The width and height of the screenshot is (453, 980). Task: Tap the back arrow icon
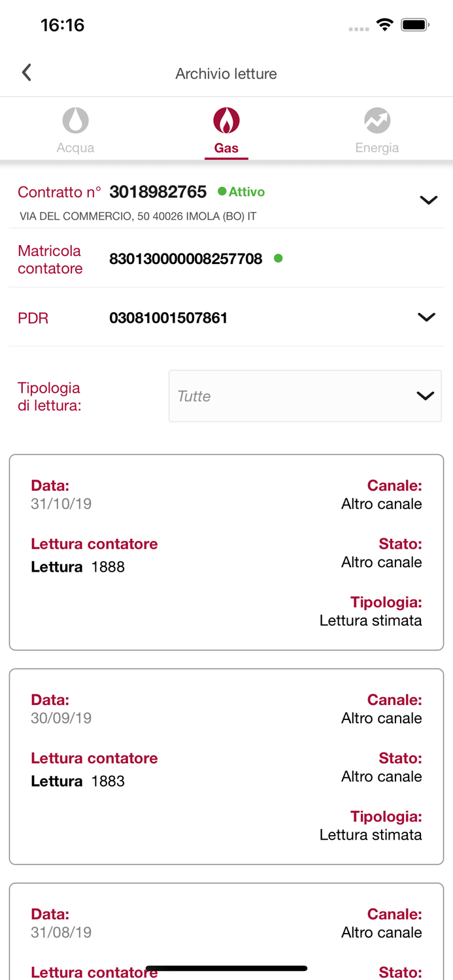click(x=27, y=73)
